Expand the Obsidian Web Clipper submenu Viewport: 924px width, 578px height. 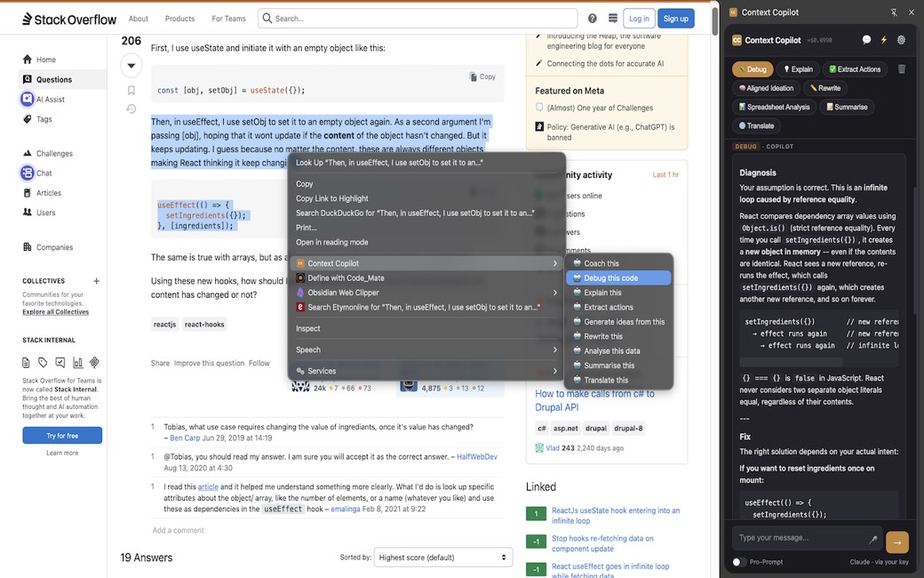pos(427,293)
